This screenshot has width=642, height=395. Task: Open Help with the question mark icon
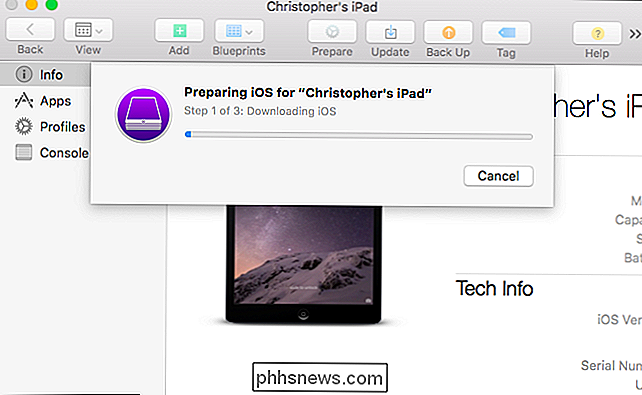(597, 33)
